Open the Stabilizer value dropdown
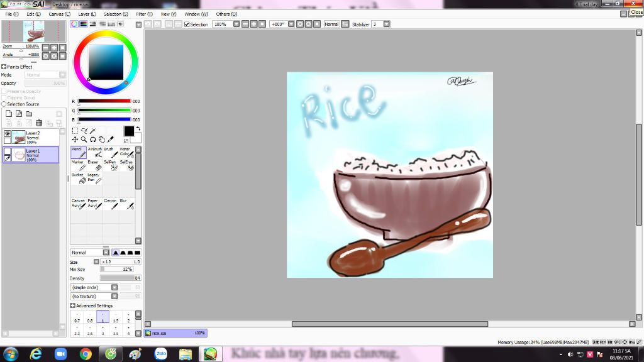Viewport: 644px width, 362px height. (387, 25)
